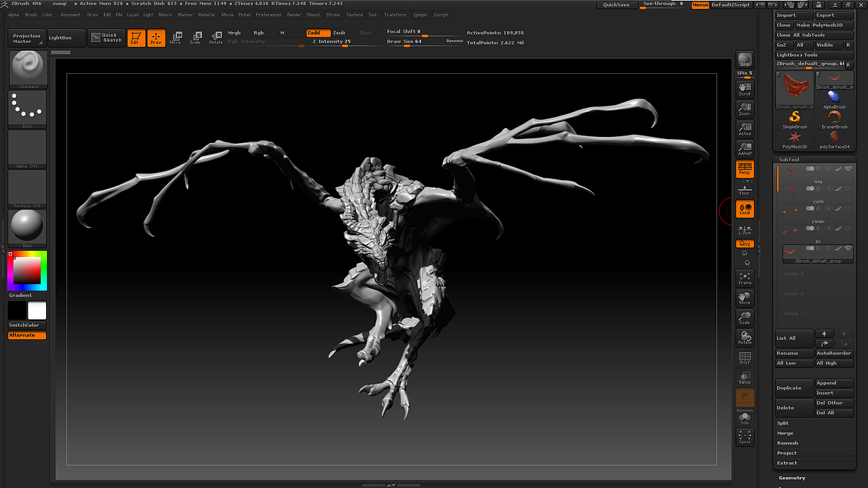Expand the Split section in SubTool

(x=783, y=423)
